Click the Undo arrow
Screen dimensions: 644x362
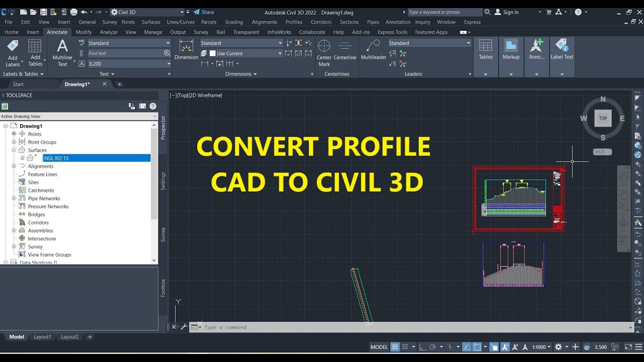pos(84,12)
